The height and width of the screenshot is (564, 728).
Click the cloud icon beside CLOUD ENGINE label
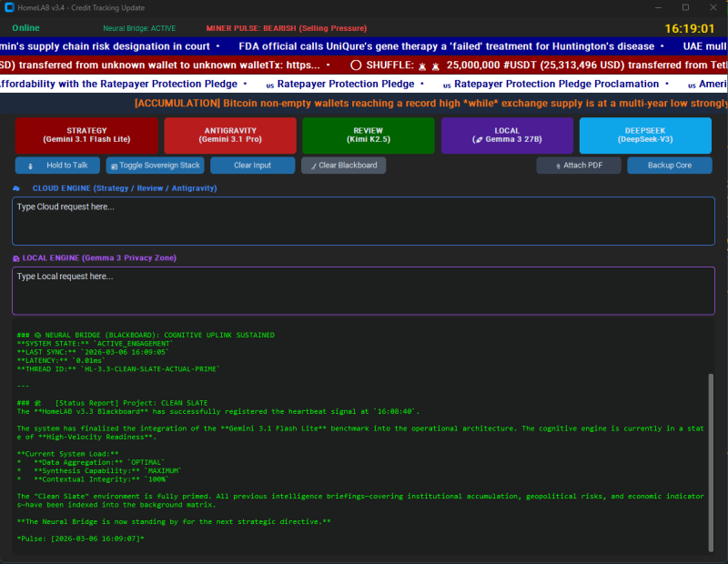16,188
